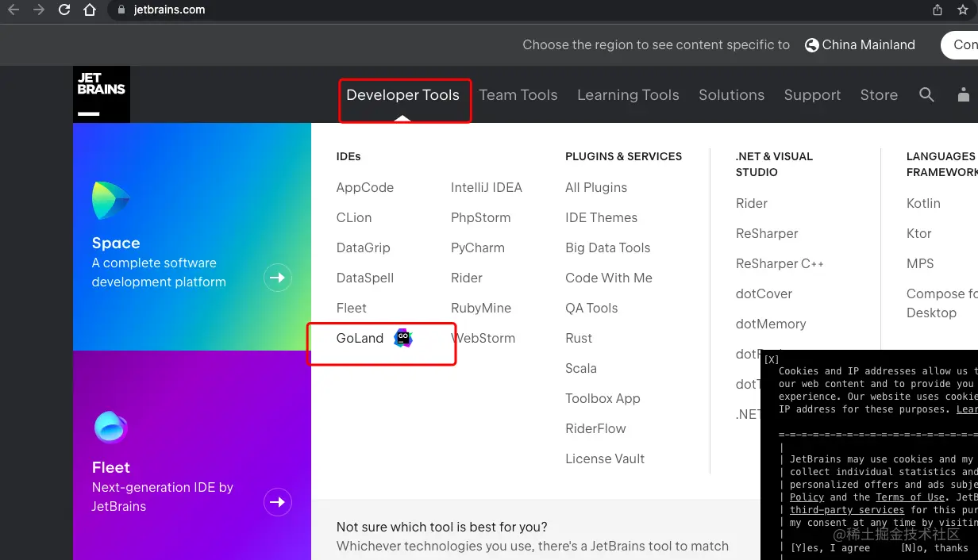Open the dotMemory link
The height and width of the screenshot is (560, 978).
pos(771,324)
